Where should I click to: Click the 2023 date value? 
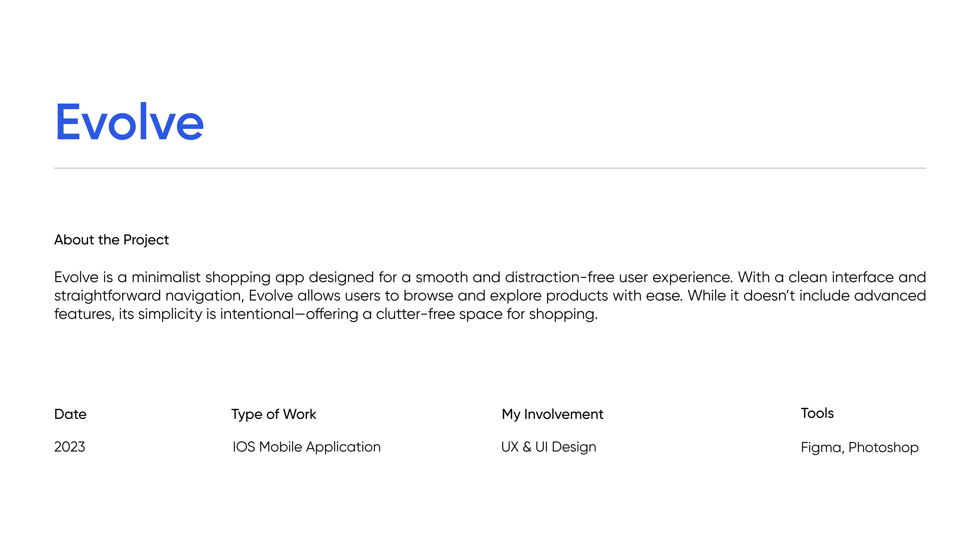(x=70, y=447)
